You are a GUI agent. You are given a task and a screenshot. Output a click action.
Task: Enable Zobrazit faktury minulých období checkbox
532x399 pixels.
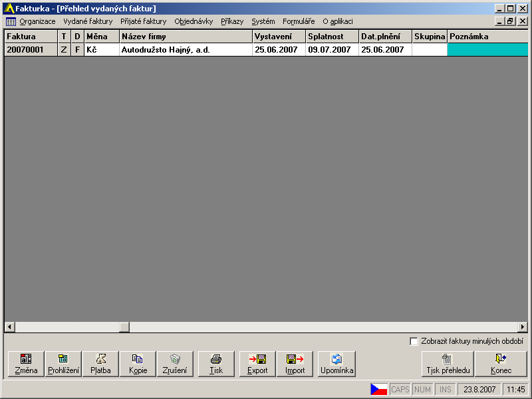[x=414, y=341]
